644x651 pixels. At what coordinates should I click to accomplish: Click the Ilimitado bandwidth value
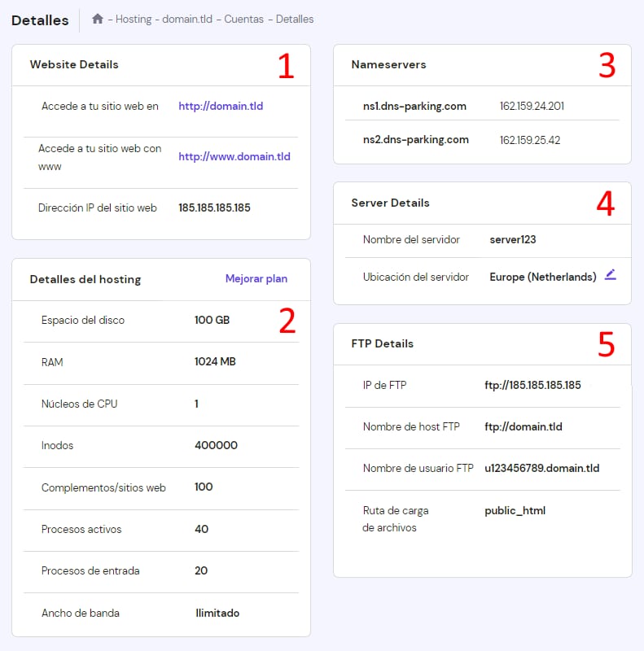coord(217,614)
